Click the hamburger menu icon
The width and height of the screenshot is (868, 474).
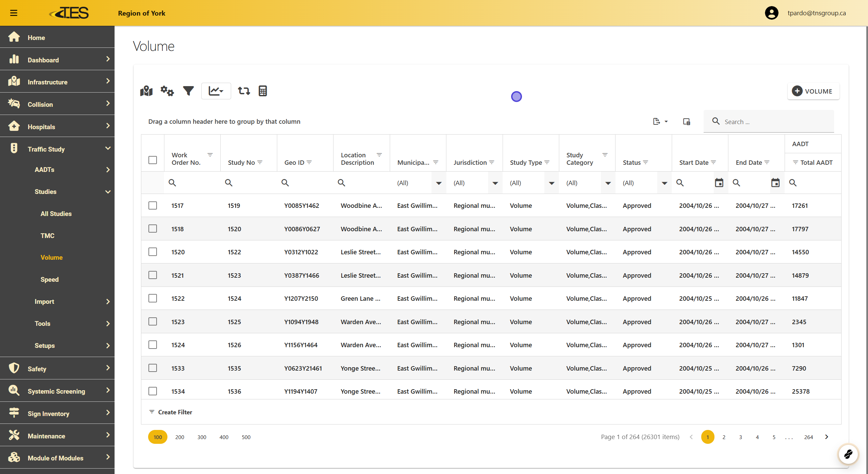[x=14, y=13]
